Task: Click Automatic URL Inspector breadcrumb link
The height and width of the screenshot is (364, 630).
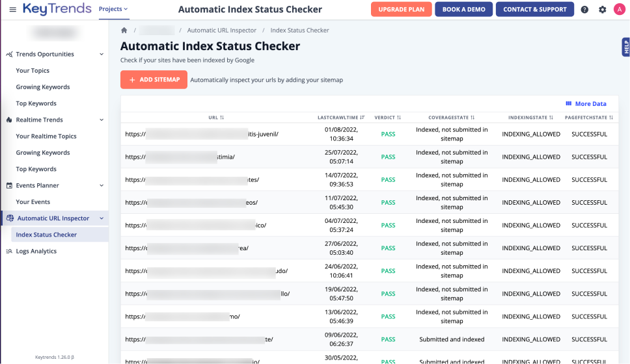Action: tap(222, 30)
